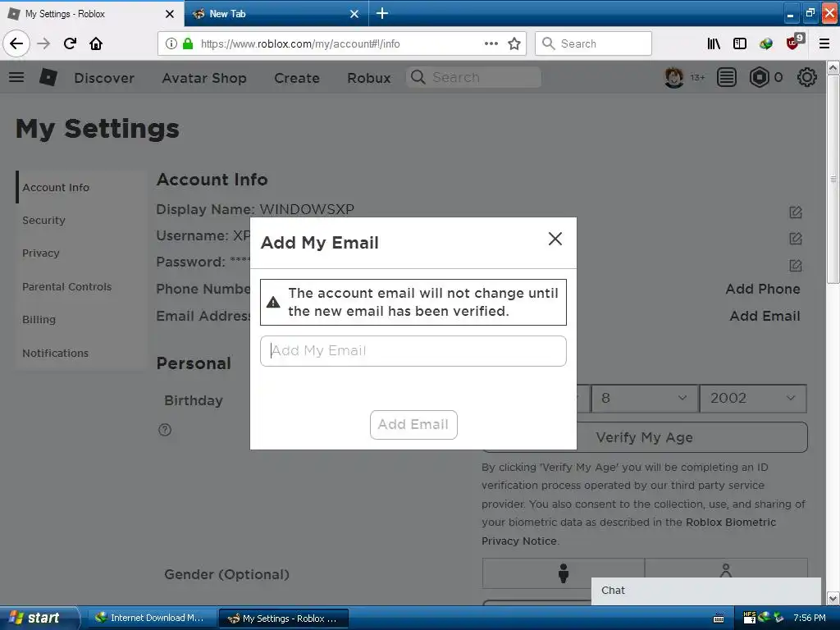The image size is (840, 630).
Task: Click the birthday help question mark icon
Action: point(165,430)
